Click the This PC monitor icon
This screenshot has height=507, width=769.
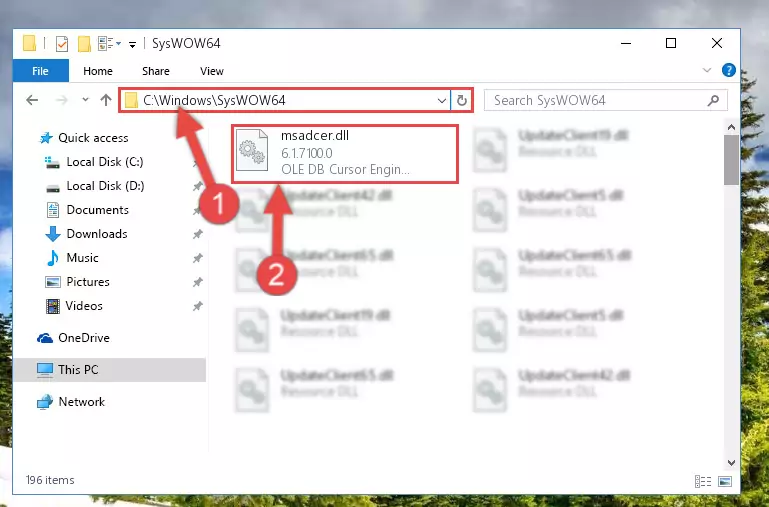pyautogui.click(x=45, y=370)
